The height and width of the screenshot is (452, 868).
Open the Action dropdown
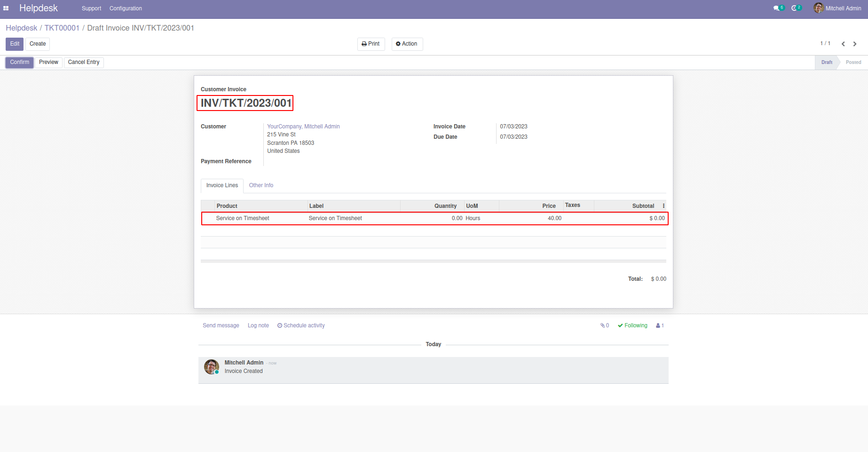[407, 44]
